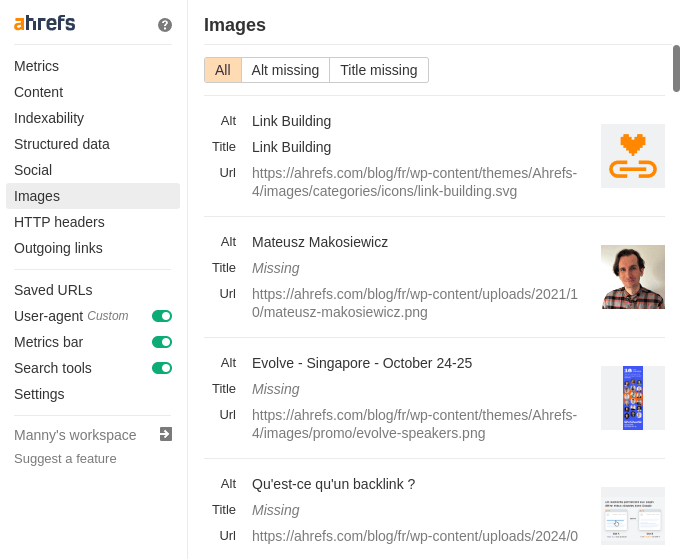
Task: Select Indexability in the sidebar
Action: (49, 118)
